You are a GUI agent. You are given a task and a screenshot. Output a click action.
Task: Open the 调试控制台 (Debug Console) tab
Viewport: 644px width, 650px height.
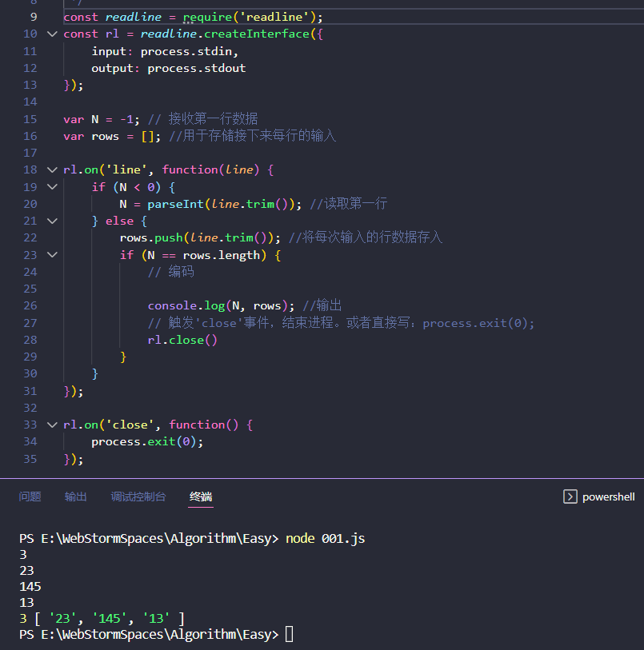tap(138, 496)
